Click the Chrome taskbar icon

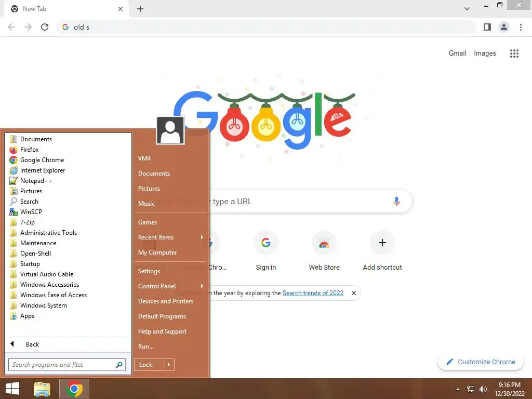point(74,389)
